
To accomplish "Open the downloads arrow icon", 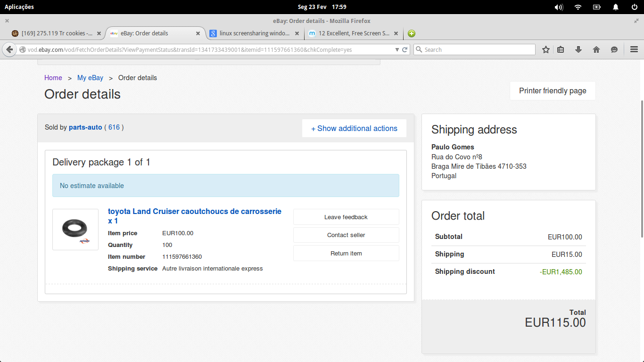I will (578, 49).
